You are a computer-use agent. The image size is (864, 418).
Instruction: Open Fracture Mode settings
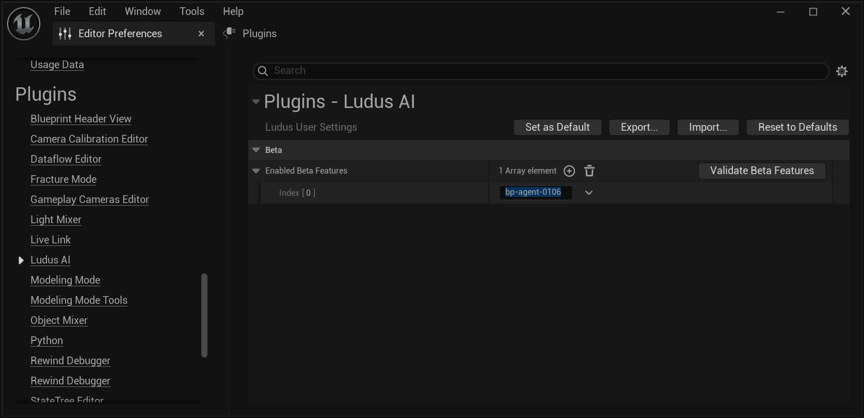point(63,180)
